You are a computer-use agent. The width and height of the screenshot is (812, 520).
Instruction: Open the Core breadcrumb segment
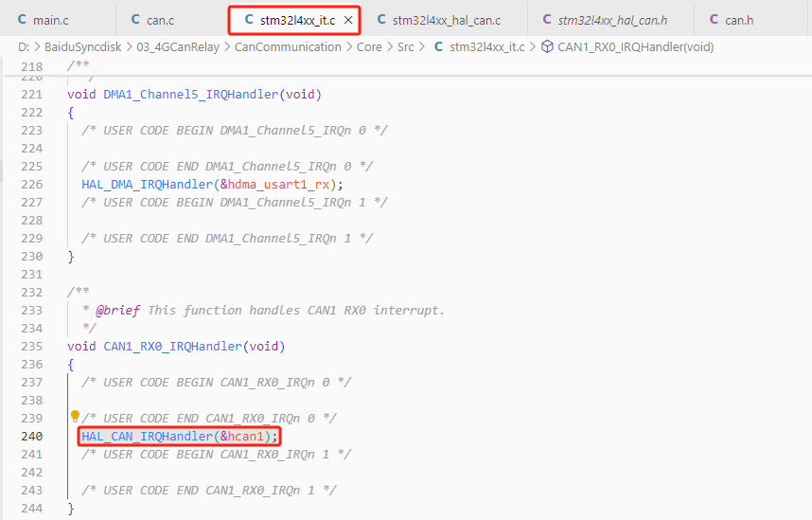click(369, 47)
